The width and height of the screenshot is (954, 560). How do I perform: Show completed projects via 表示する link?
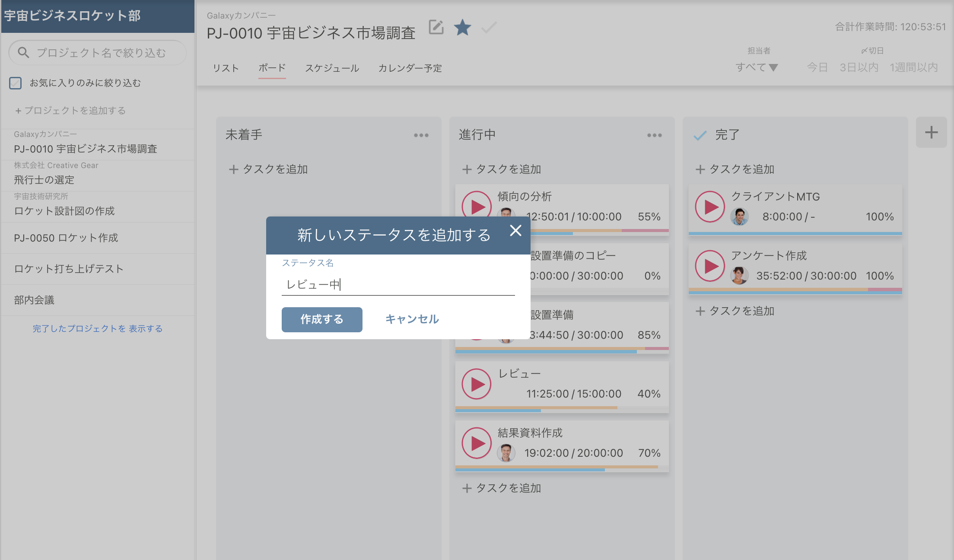pos(146,328)
